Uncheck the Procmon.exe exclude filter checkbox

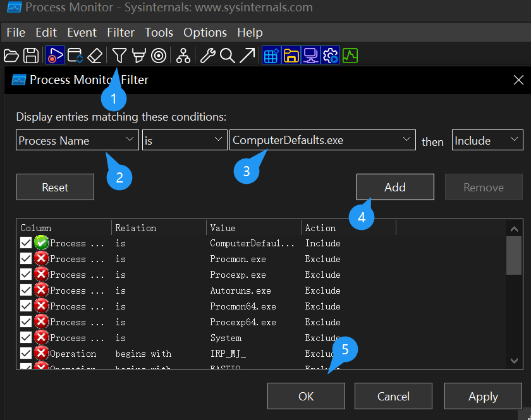click(x=26, y=258)
